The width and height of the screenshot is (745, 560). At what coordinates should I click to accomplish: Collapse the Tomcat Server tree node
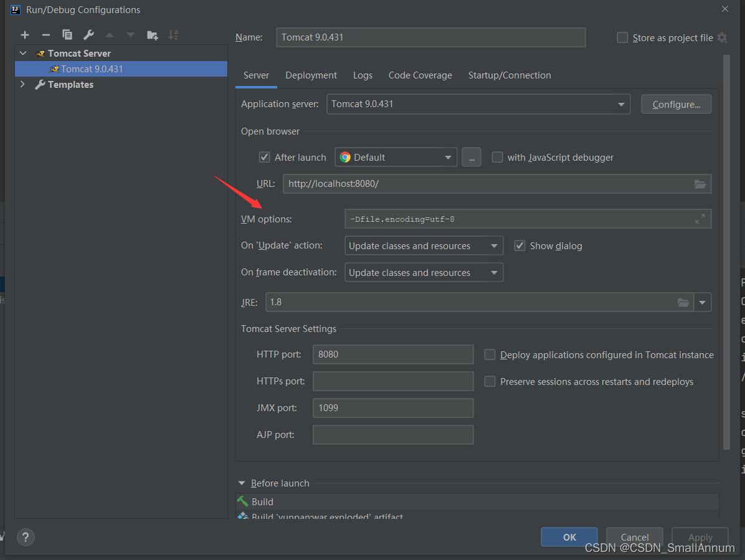click(x=23, y=53)
